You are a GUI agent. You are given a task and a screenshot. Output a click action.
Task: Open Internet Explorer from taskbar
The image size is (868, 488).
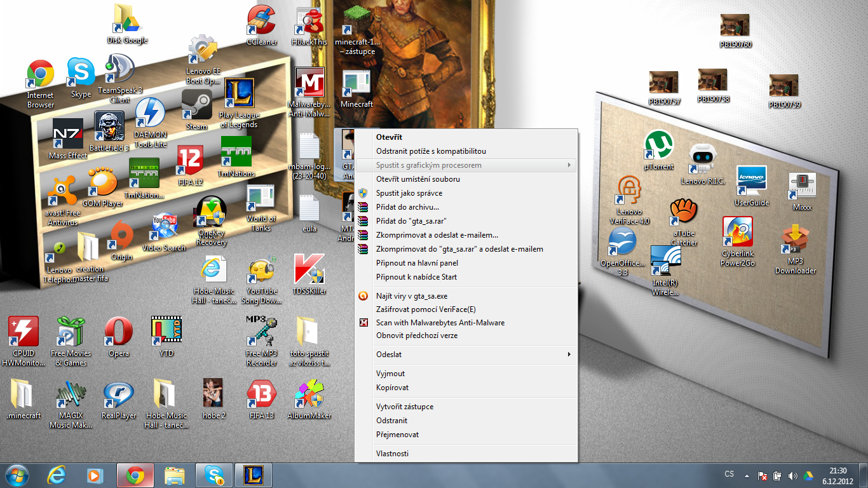click(57, 475)
